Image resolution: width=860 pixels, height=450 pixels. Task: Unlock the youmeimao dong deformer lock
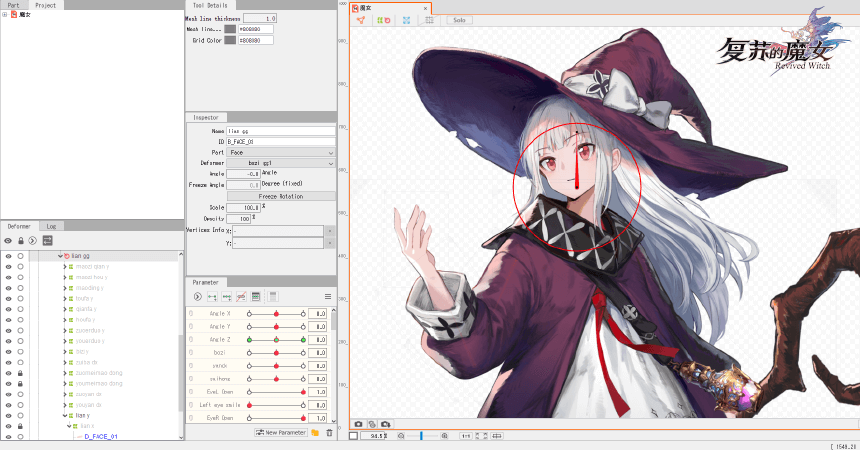(20, 384)
